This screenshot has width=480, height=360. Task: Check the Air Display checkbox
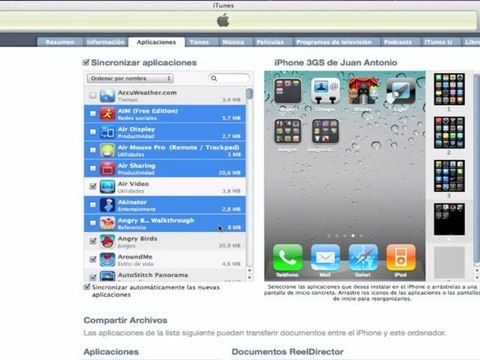93,132
